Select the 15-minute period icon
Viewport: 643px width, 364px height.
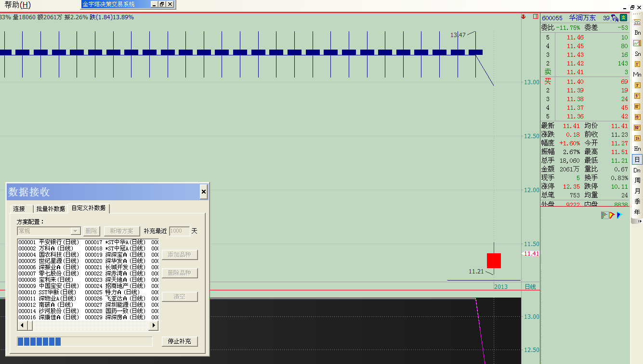pos(637,117)
